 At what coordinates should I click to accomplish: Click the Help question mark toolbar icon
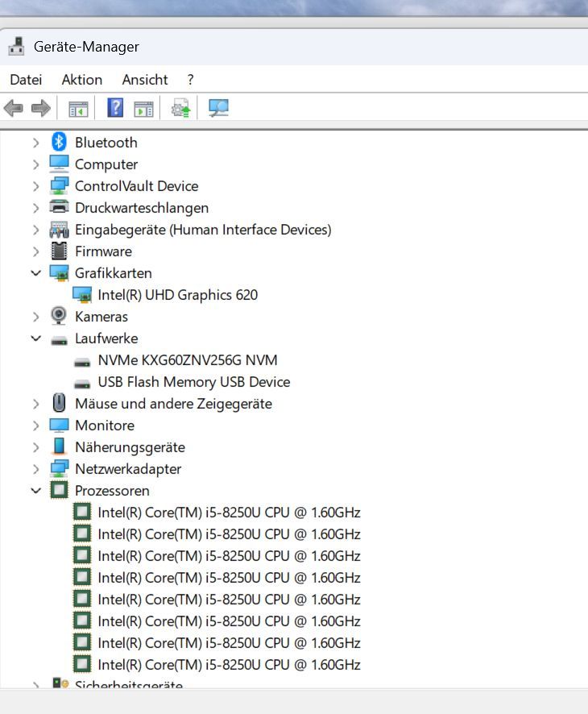tap(115, 108)
